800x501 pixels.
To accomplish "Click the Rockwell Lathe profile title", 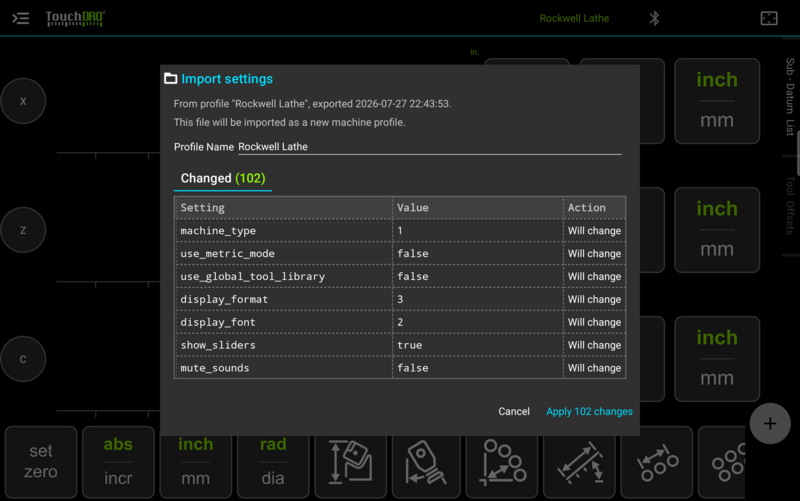I will 574,18.
